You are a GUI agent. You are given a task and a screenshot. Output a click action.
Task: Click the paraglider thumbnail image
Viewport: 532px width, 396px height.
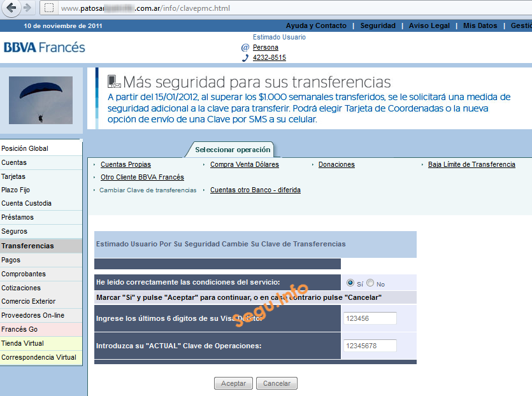tap(41, 100)
